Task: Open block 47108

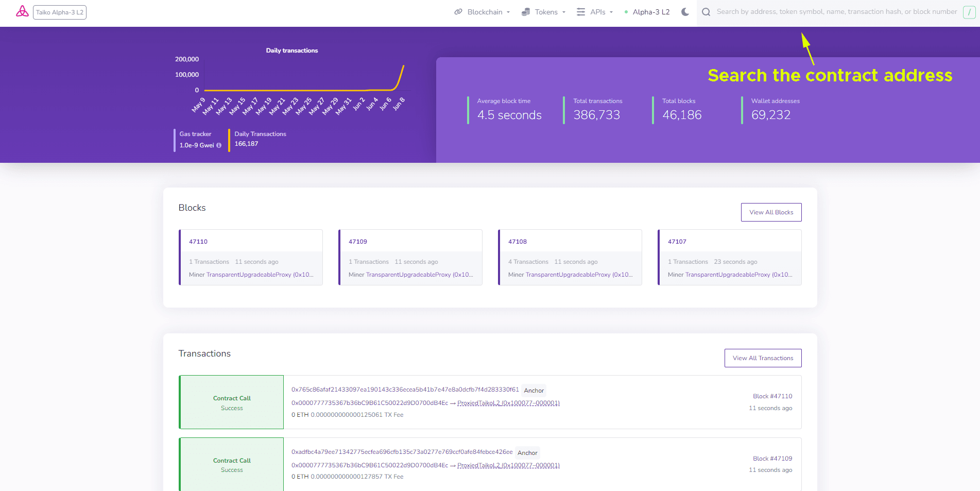Action: click(518, 242)
